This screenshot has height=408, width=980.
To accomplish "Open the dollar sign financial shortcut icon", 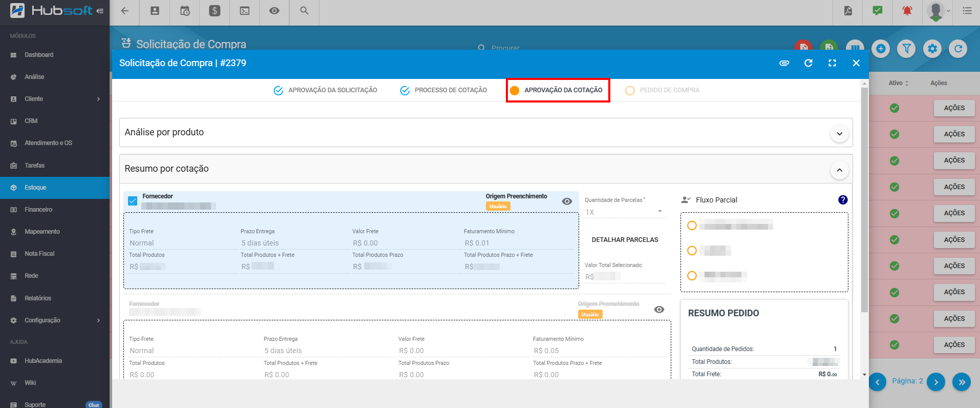I will coord(215,11).
